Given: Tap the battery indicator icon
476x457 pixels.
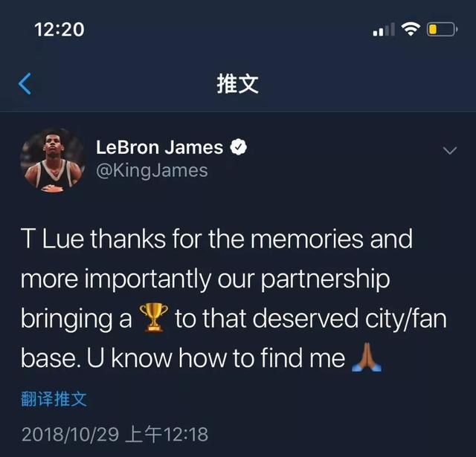Looking at the screenshot, I should coord(442,30).
